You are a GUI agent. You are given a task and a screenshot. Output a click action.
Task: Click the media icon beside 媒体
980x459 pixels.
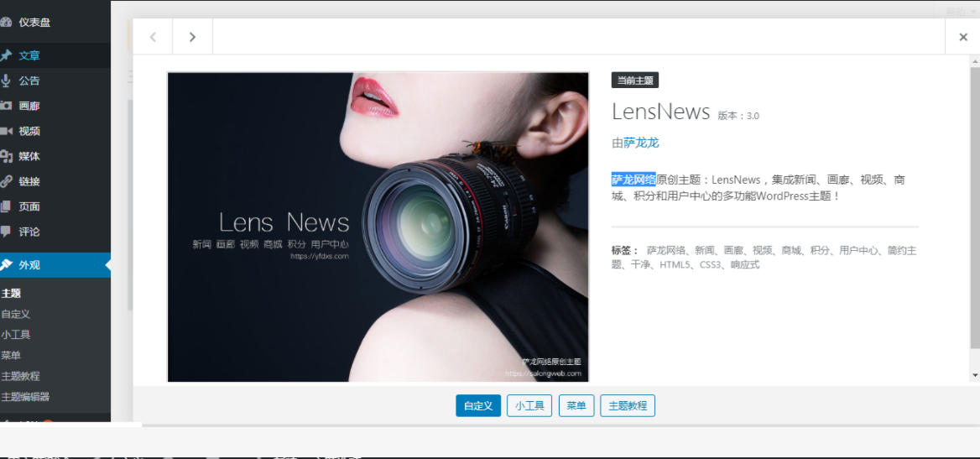6,156
